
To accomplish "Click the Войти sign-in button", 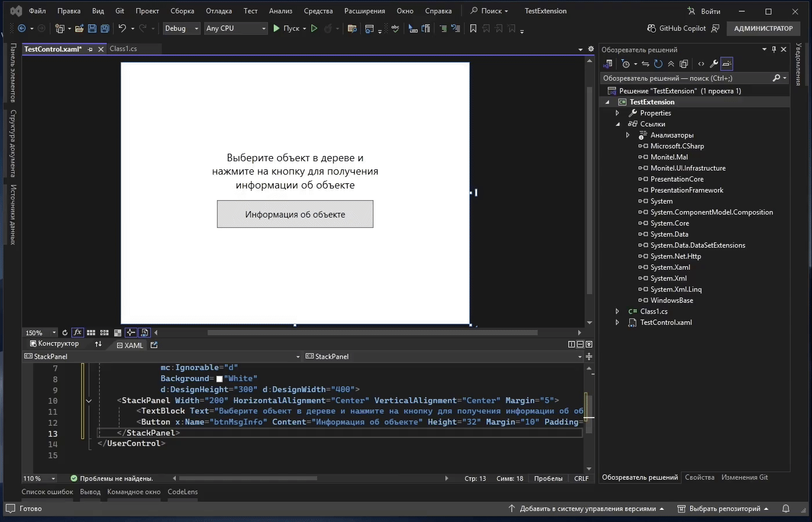I will tap(704, 11).
